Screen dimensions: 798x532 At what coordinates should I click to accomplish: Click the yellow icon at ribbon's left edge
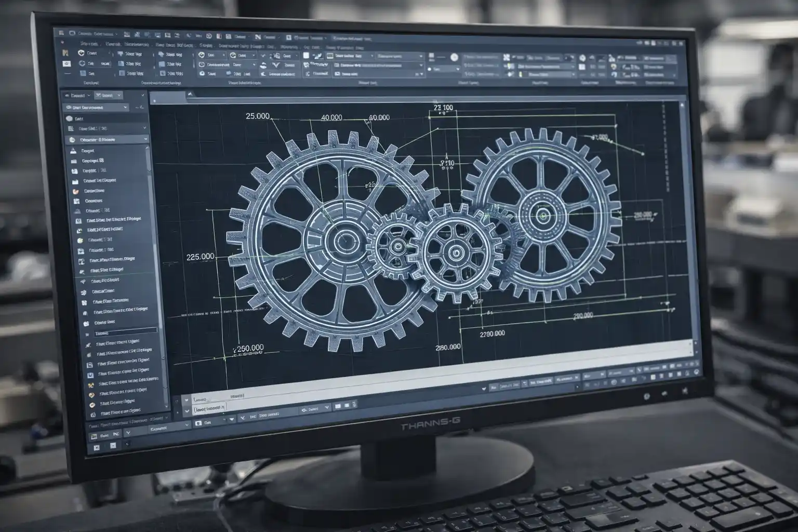(x=65, y=52)
